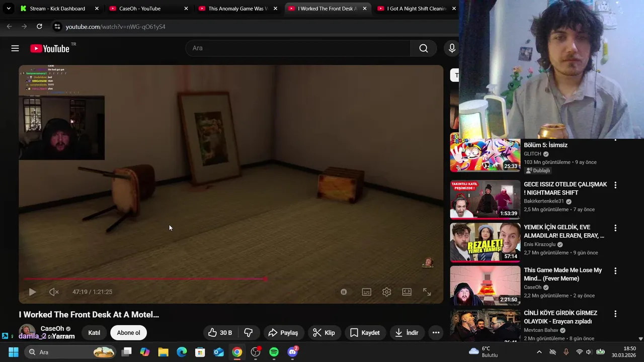Open the YEMEK İÇİN GELDİK video thumbnail
This screenshot has width=644, height=362.
point(485,242)
